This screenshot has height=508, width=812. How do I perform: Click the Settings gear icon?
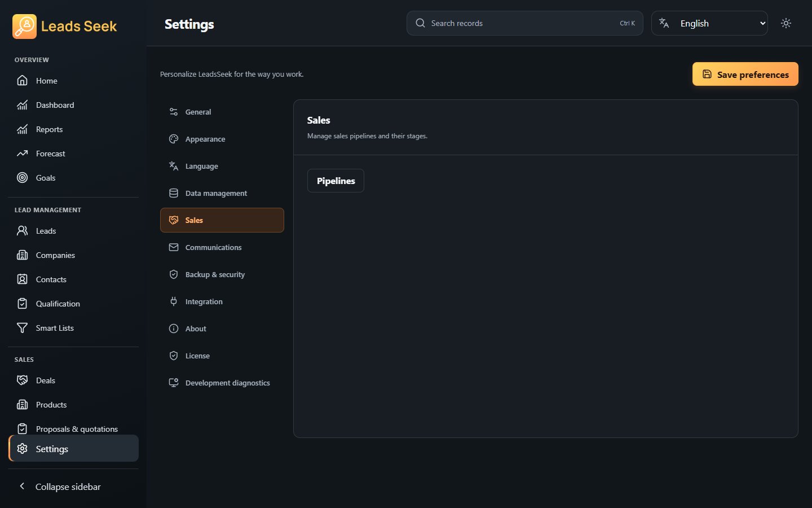[x=22, y=449]
